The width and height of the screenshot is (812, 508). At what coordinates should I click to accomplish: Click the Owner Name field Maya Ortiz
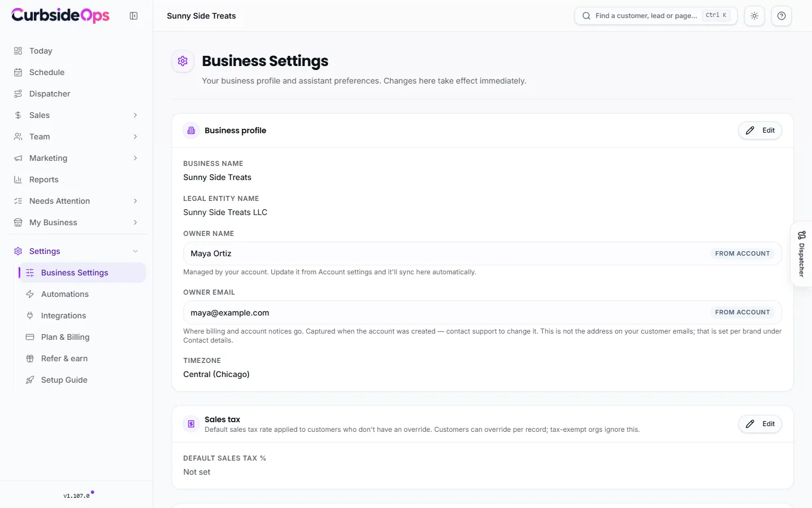click(x=483, y=253)
